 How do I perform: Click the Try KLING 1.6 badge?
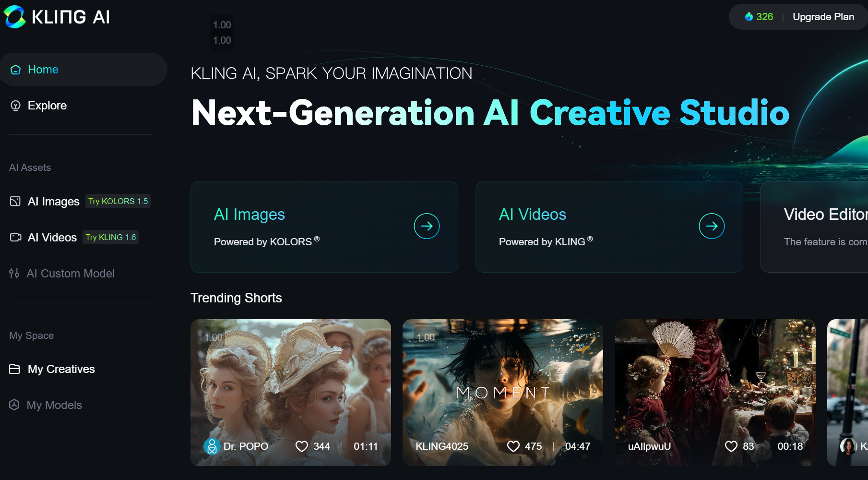pos(111,237)
